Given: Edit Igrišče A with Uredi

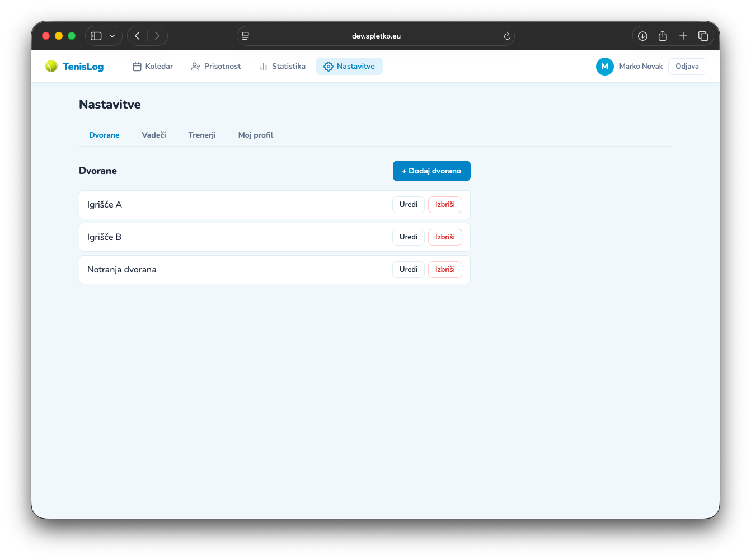Looking at the screenshot, I should [409, 204].
